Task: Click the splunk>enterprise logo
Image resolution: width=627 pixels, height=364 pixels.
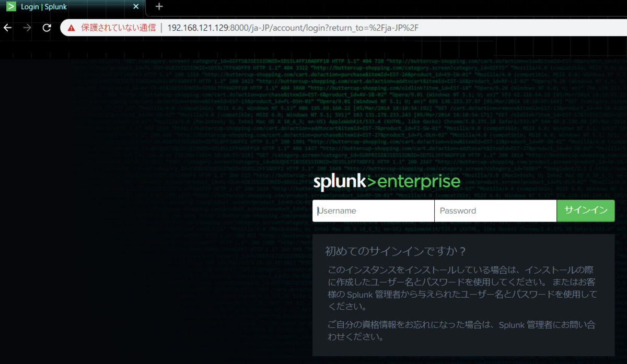Action: coord(387,182)
